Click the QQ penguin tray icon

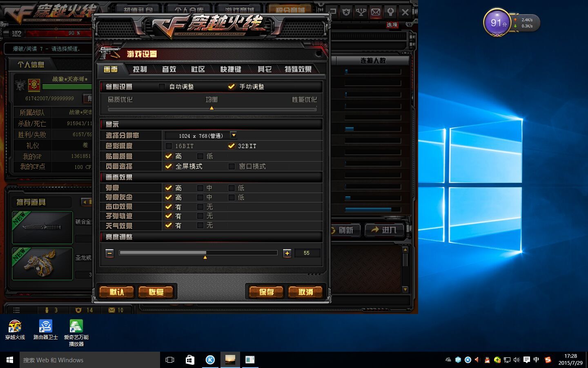[x=487, y=360]
